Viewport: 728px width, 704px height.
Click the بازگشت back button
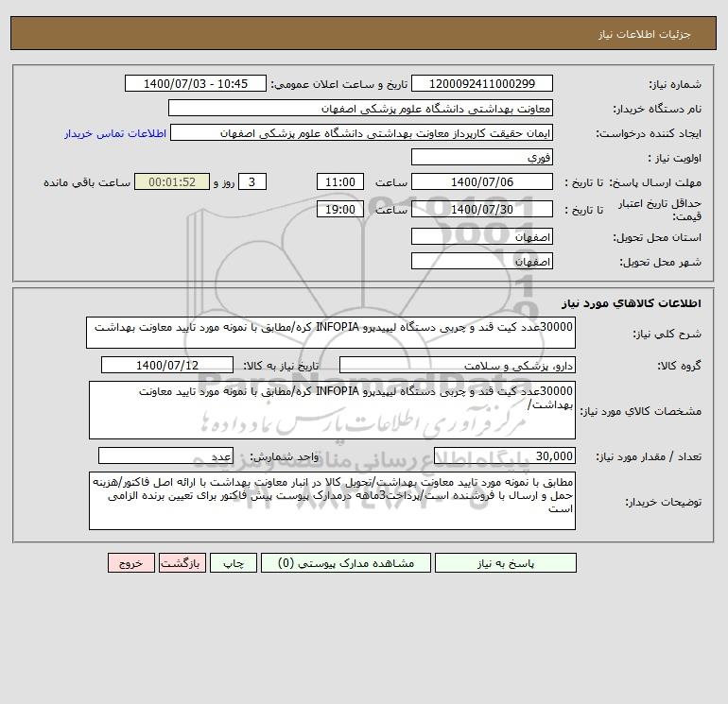click(182, 563)
